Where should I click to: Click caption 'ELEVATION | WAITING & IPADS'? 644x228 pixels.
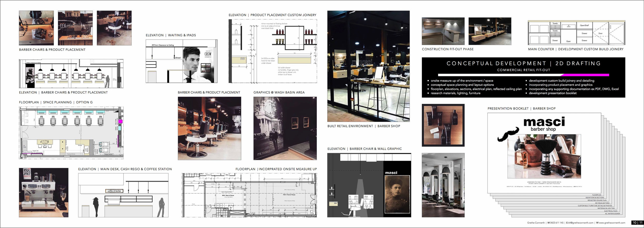[x=171, y=35]
